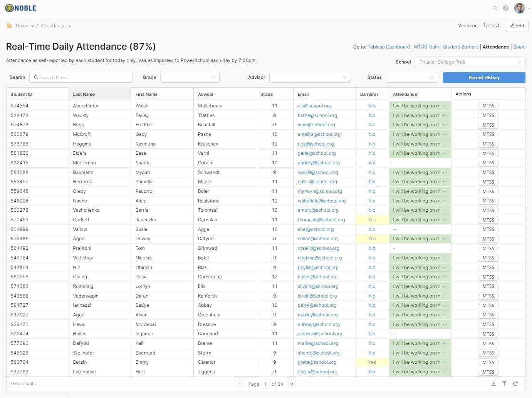Open the table filter icon
Viewport: 532px width, 398px height.
(x=504, y=384)
